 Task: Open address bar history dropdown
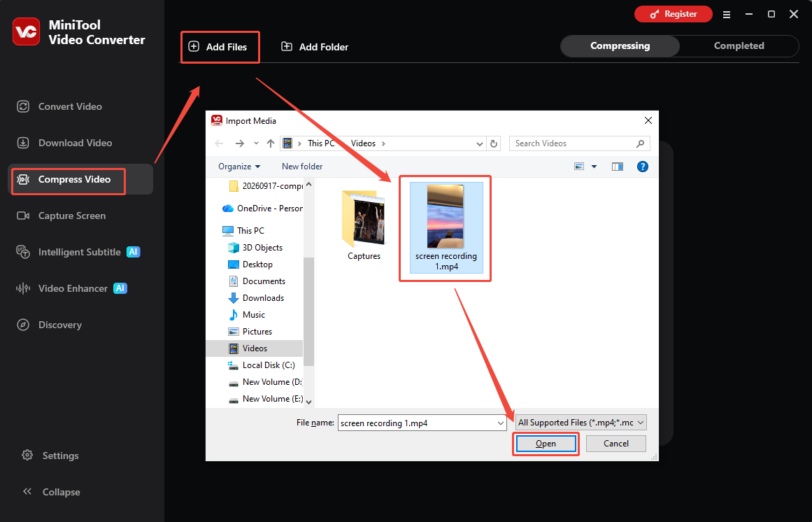point(480,144)
